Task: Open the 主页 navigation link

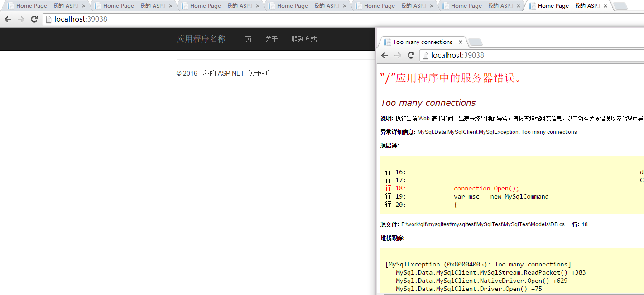Action: (x=245, y=39)
